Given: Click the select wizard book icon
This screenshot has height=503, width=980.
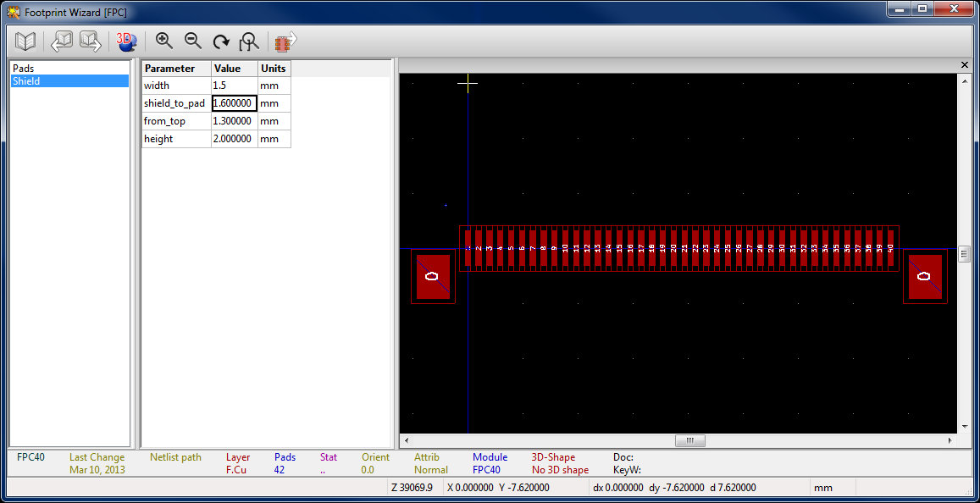Looking at the screenshot, I should pos(25,41).
